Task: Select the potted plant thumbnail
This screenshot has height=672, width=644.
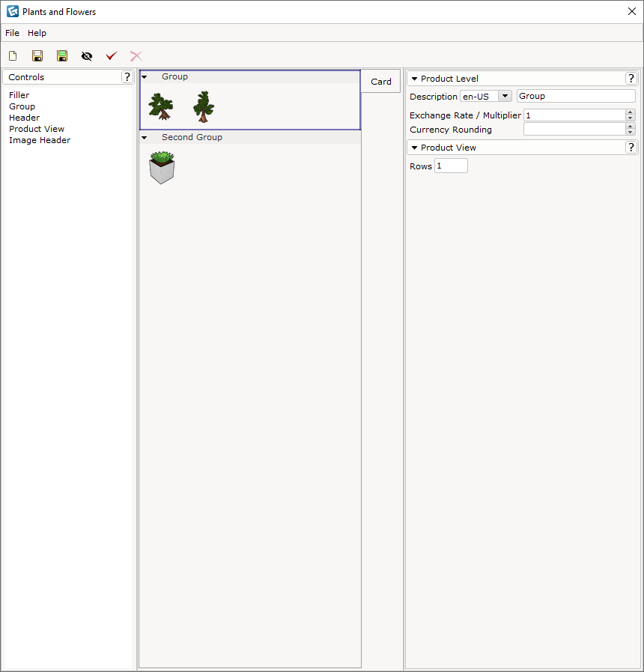Action: pos(162,168)
